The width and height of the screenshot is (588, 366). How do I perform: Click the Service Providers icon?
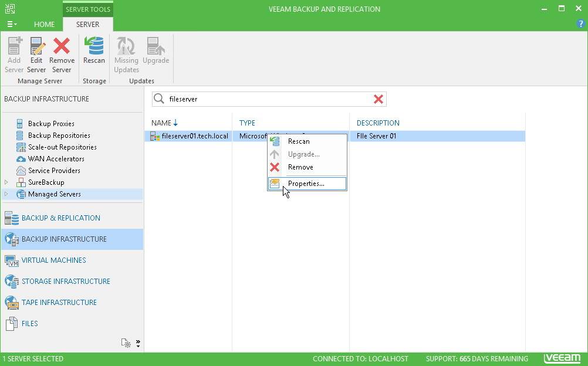[21, 171]
